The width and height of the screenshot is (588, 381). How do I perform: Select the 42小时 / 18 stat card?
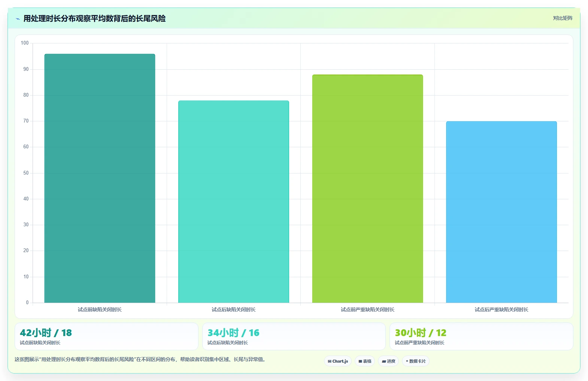coord(106,336)
